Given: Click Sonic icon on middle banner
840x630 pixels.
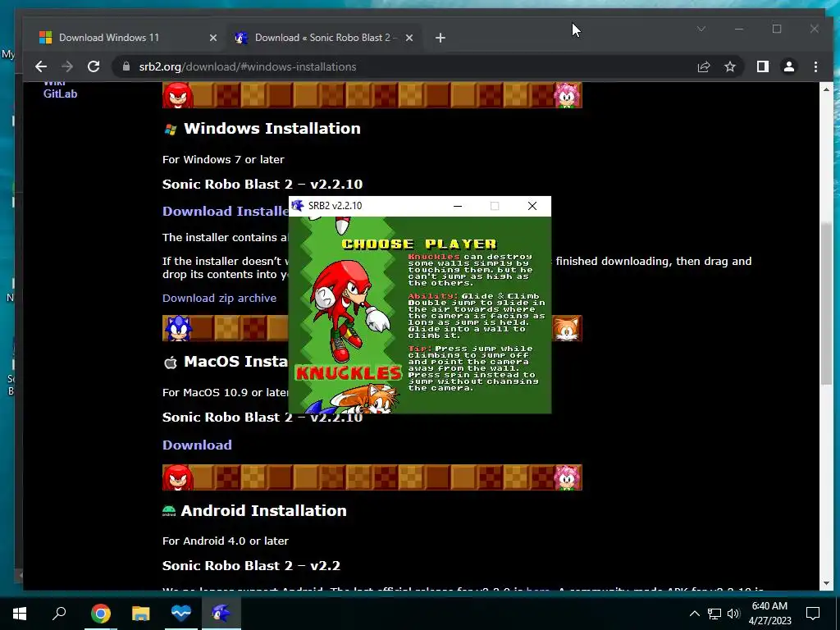Looking at the screenshot, I should 177,328.
